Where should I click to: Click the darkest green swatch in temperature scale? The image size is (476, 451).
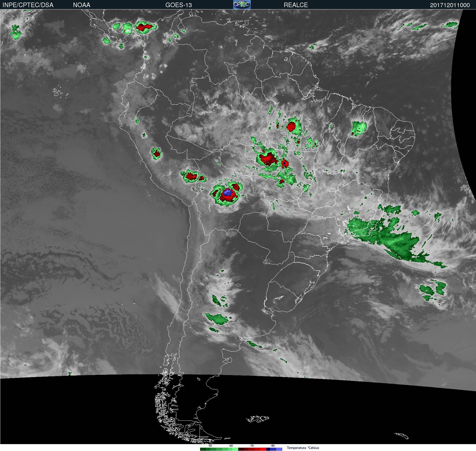203,449
